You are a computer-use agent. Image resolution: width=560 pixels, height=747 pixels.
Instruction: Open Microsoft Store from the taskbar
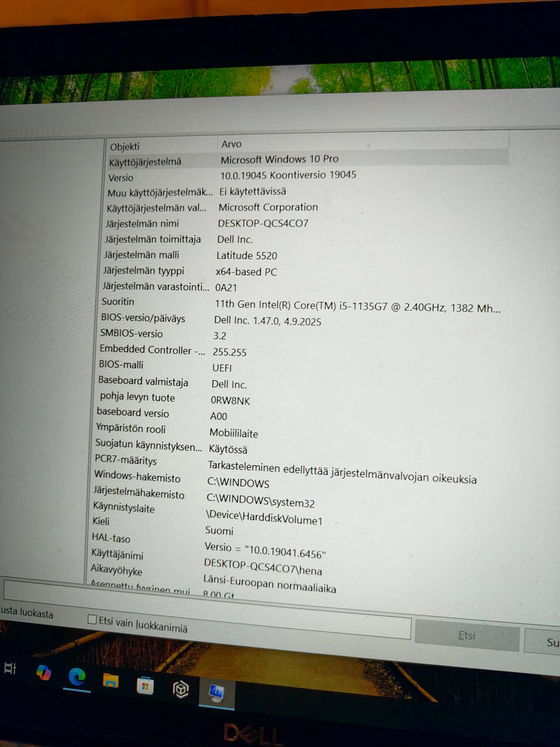[x=145, y=685]
